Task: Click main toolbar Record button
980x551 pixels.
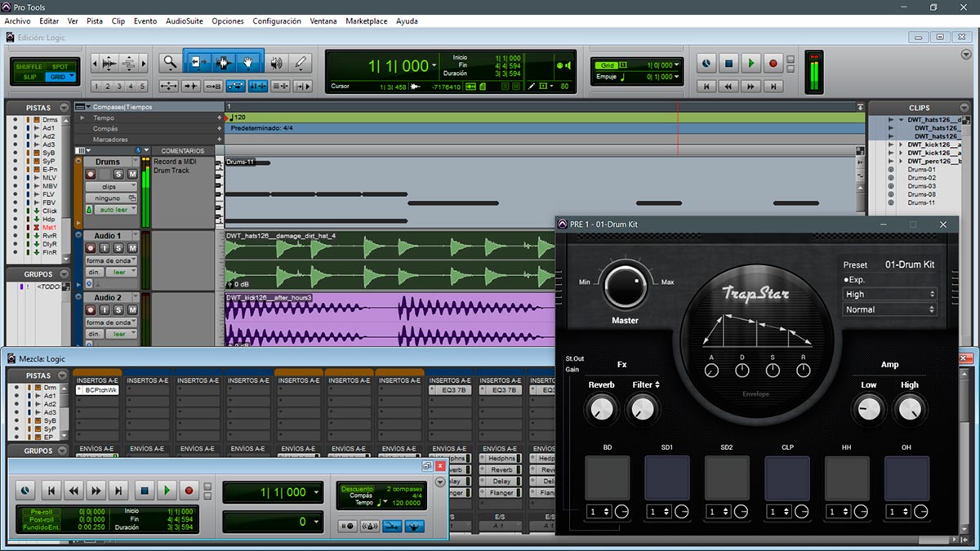Action: tap(773, 63)
